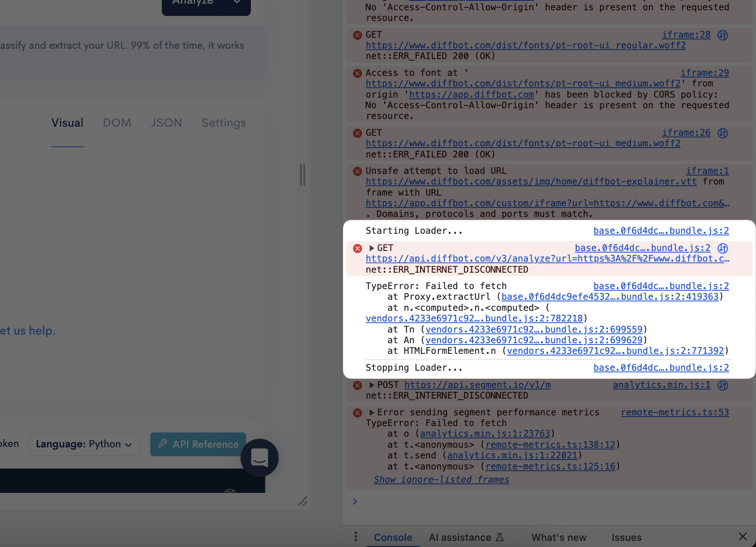Switch to the DOM tab

coord(117,123)
